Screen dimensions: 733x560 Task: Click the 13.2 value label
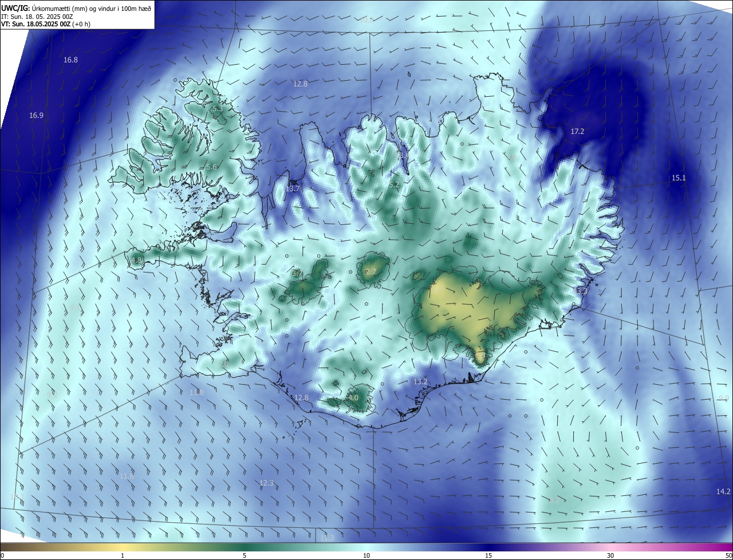tap(420, 381)
